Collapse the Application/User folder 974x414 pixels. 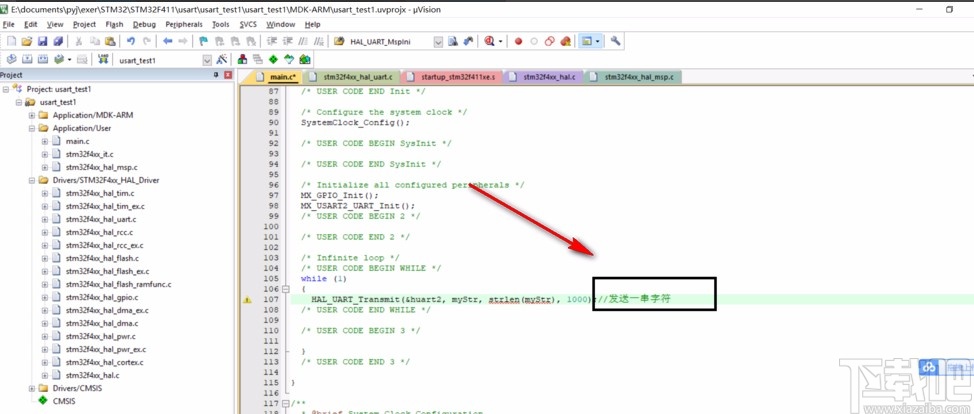(32, 128)
